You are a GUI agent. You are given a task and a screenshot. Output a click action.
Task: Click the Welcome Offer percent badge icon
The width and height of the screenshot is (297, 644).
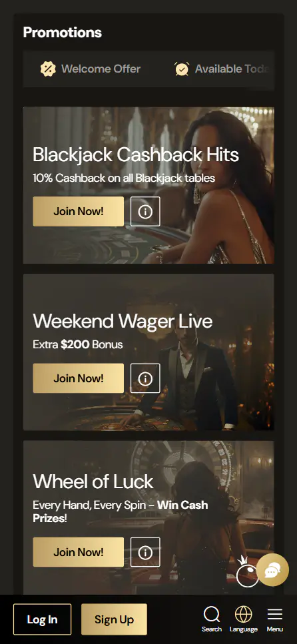(48, 69)
